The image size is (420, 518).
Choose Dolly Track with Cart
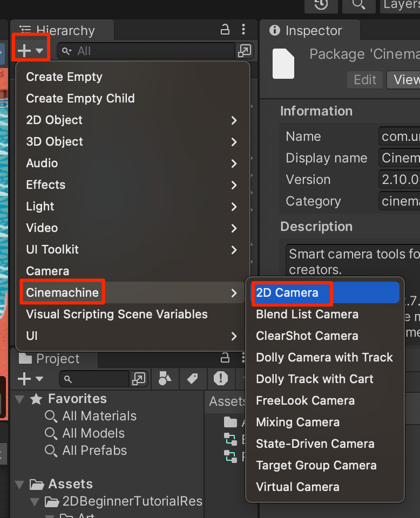pos(325,379)
